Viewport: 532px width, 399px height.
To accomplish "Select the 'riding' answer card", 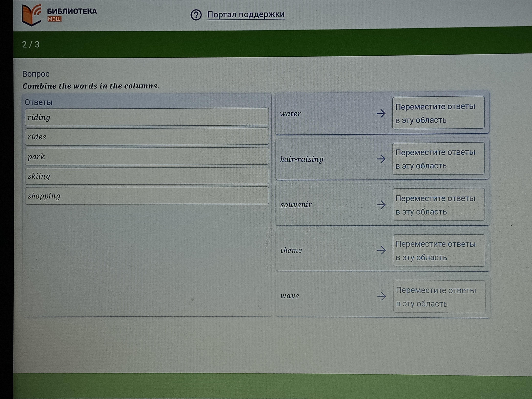I will click(147, 117).
